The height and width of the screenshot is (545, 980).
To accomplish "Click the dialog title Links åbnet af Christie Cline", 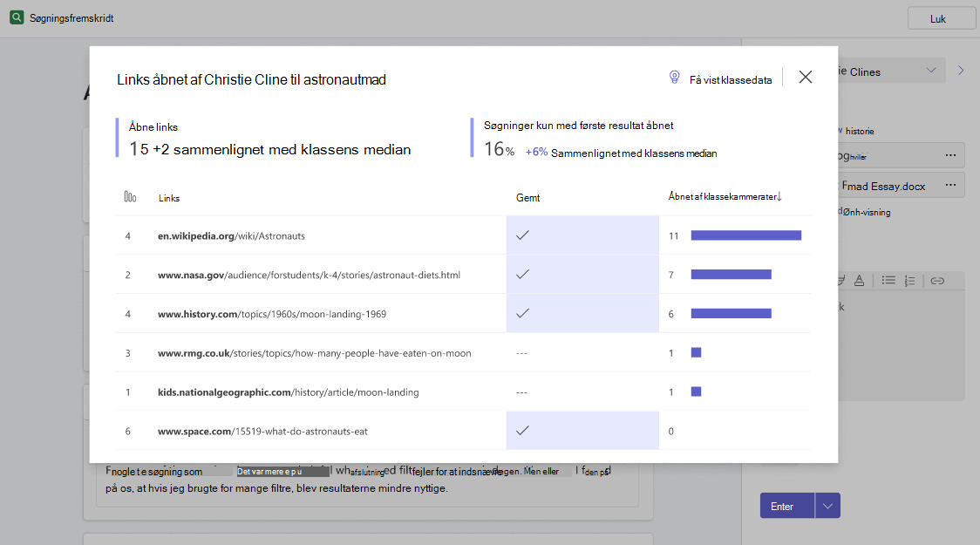I will [251, 79].
